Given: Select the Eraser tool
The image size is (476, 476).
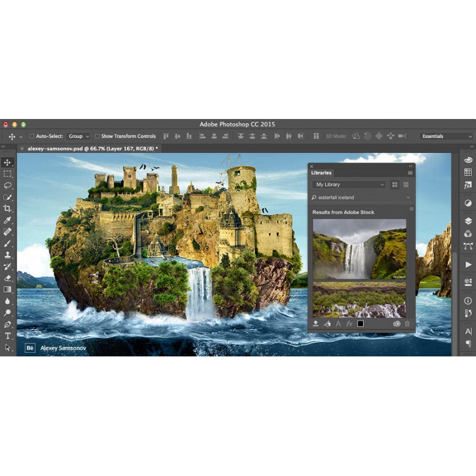Looking at the screenshot, I should click(8, 278).
